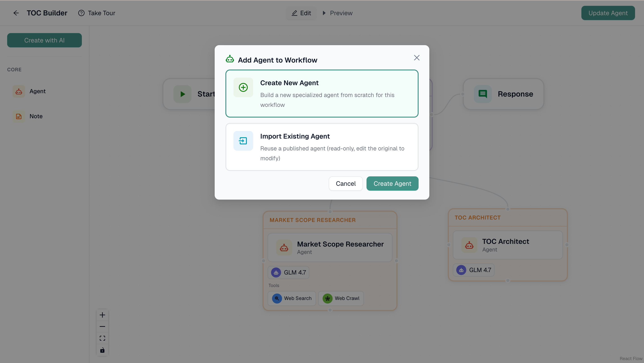Select the Import Existing Agent option
644x363 pixels.
[x=322, y=147]
